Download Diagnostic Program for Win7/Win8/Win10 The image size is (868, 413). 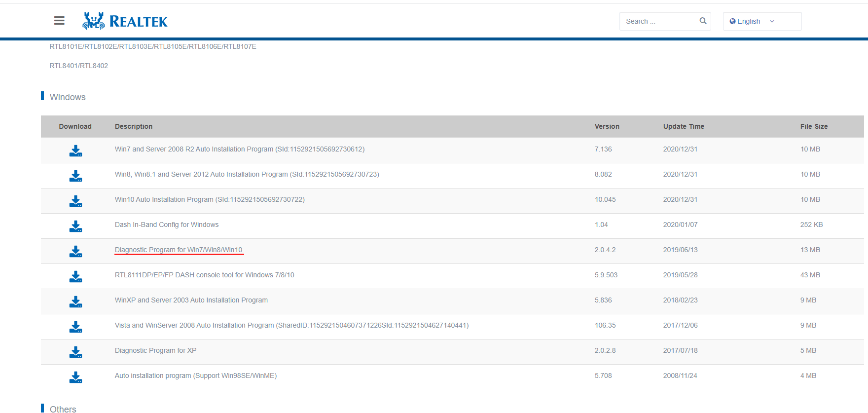(x=75, y=251)
